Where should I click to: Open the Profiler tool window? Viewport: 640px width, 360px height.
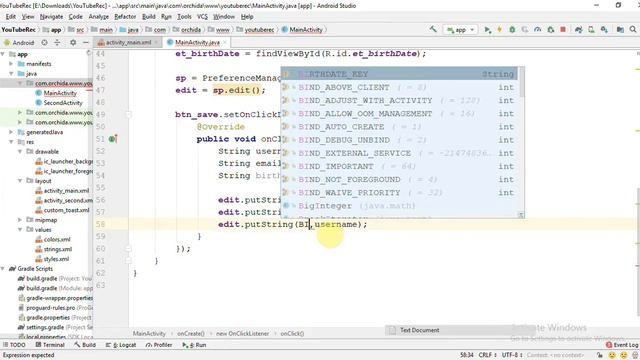tap(159, 345)
